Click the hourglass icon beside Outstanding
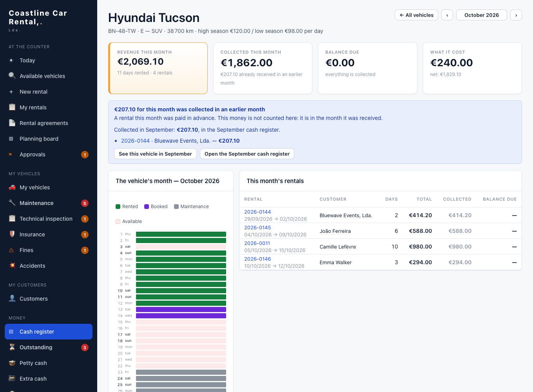Screen dimensions: 533x392 [12, 347]
